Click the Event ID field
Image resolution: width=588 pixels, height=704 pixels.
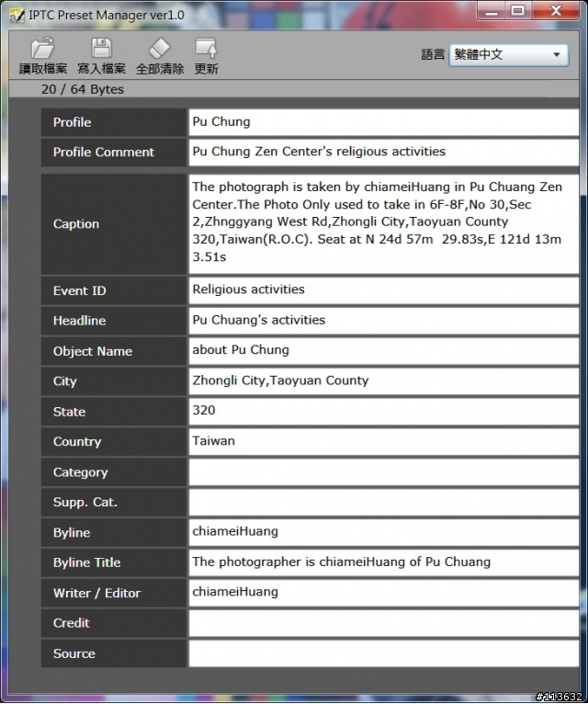(384, 290)
